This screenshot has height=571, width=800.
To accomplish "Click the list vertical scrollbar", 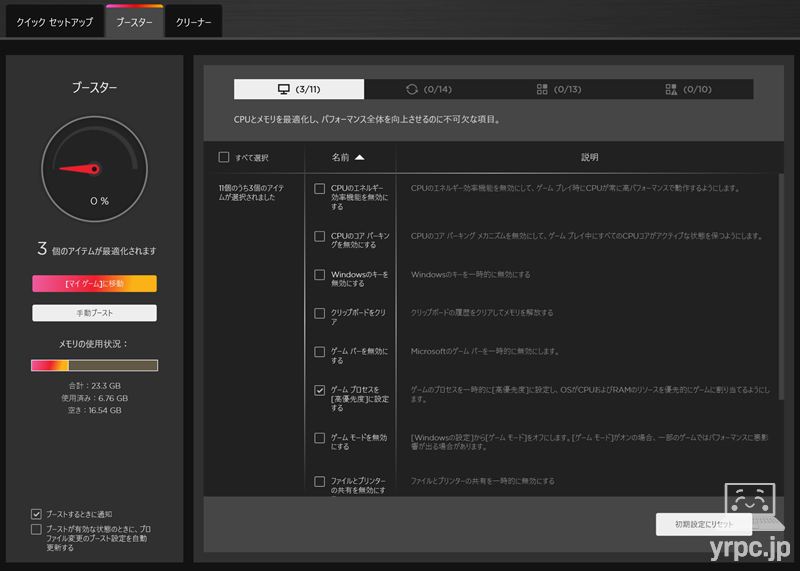I will [x=781, y=286].
